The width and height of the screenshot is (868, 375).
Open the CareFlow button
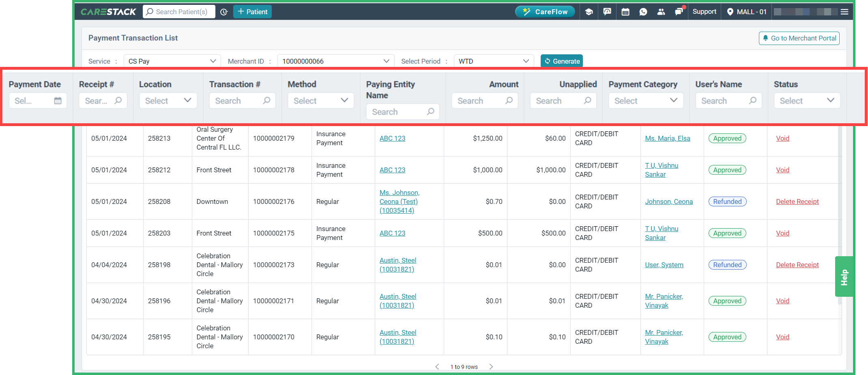click(x=545, y=11)
